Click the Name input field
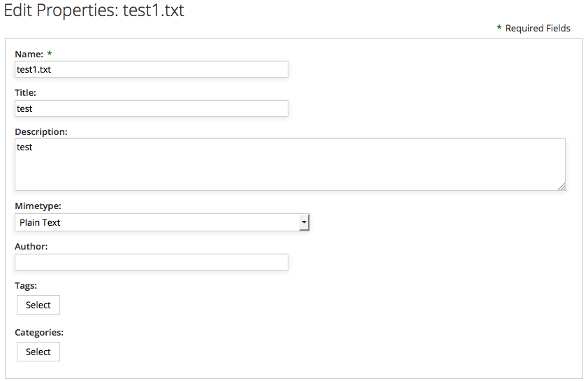This screenshot has height=381, width=588. 151,69
